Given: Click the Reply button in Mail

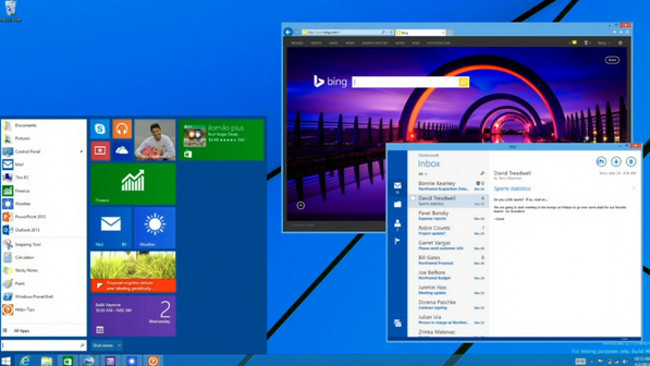Looking at the screenshot, I should [x=601, y=162].
